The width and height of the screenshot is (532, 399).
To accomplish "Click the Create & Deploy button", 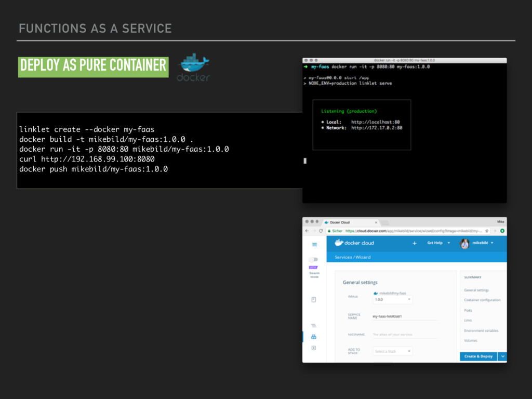I will (478, 356).
